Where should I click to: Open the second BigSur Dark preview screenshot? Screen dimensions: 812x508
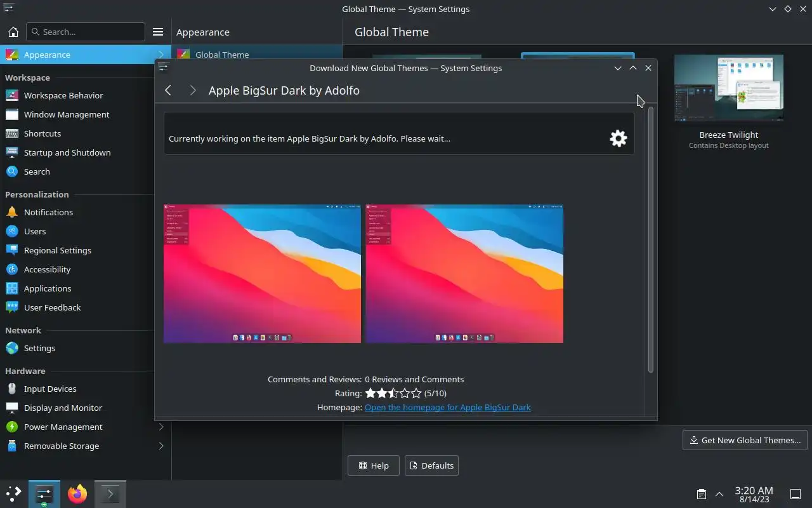click(464, 274)
